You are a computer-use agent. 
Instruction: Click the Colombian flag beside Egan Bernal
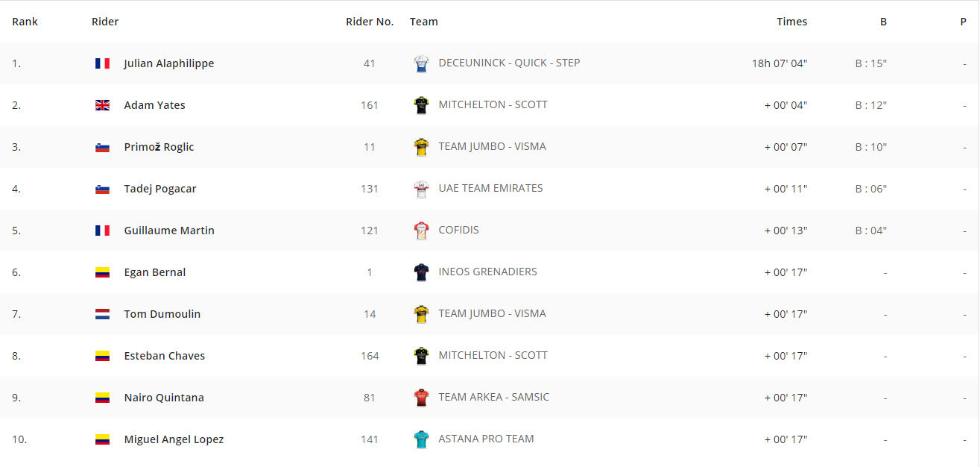pyautogui.click(x=103, y=272)
